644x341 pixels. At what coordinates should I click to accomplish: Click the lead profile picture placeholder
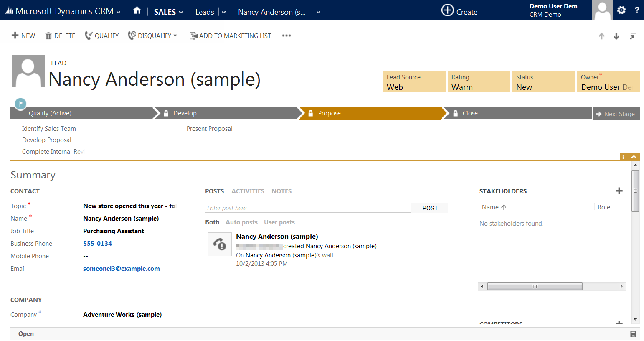[28, 71]
